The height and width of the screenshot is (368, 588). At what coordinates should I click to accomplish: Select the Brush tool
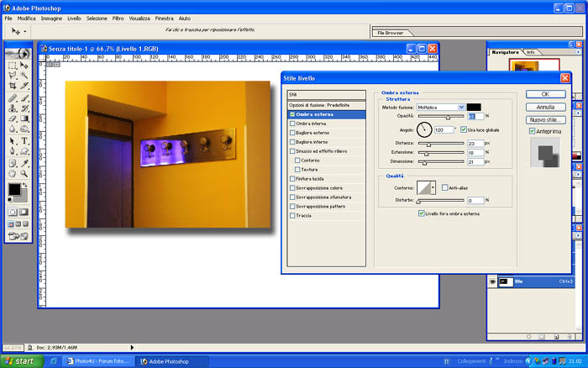click(x=24, y=98)
